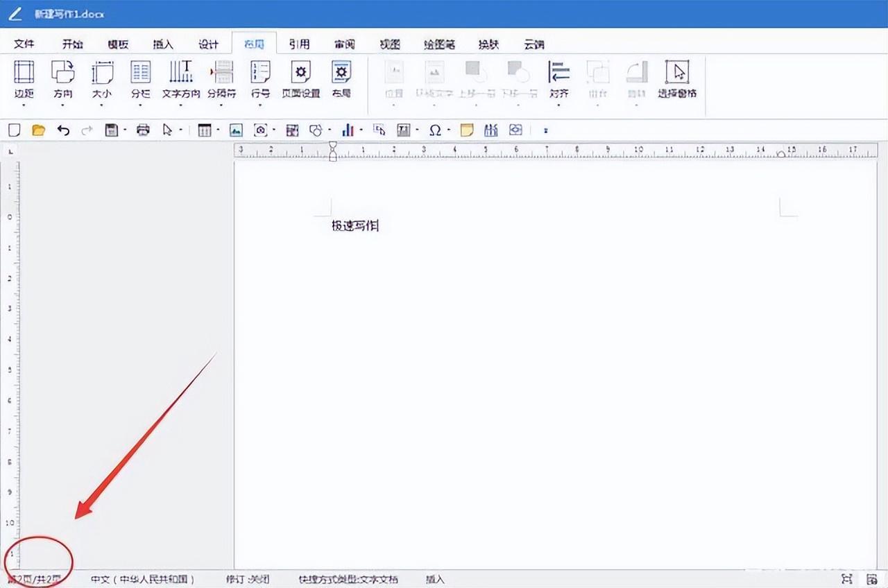Click the language '中文(中华人民共和国)' status item
This screenshot has height=588, width=888.
pyautogui.click(x=143, y=579)
